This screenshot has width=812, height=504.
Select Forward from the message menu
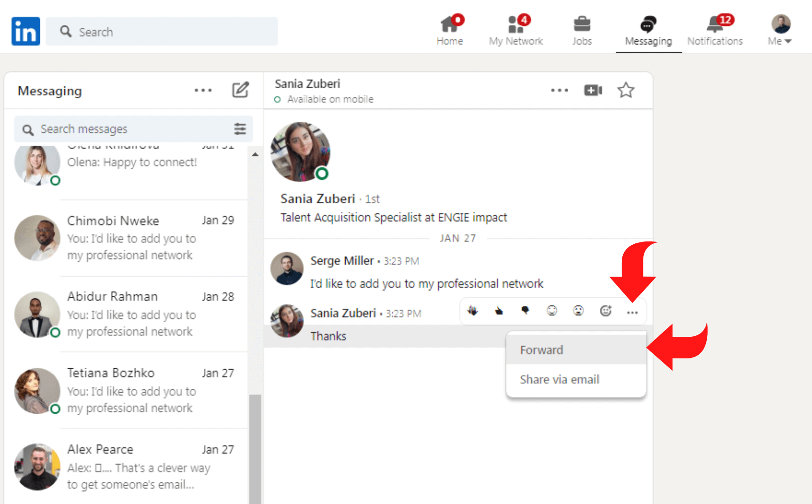click(541, 349)
